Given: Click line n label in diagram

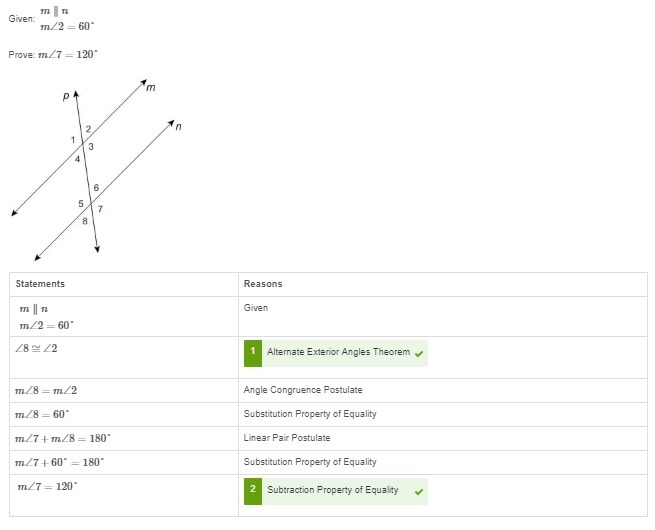Looking at the screenshot, I should 178,126.
